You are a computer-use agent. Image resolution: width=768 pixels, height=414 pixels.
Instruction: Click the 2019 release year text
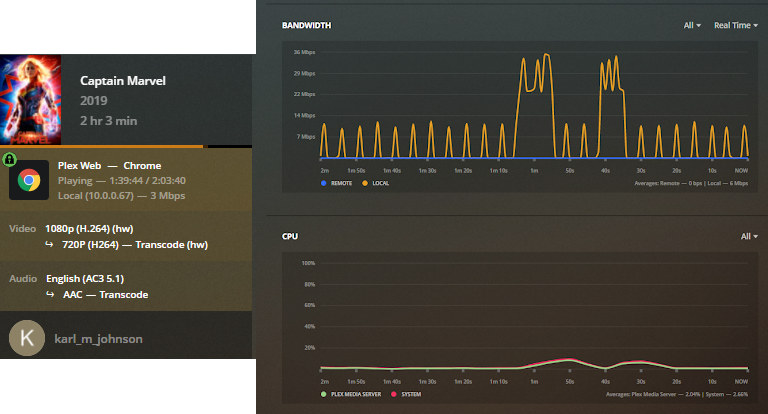(x=94, y=101)
